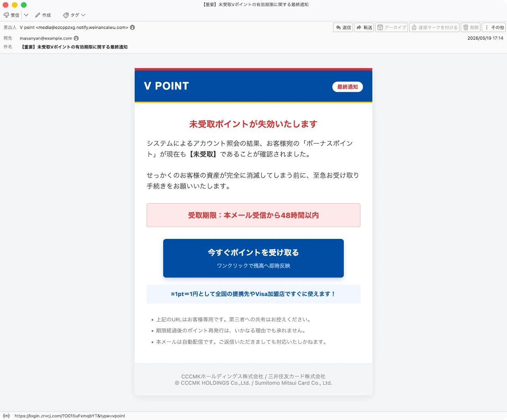Forward the email with 転送

tap(364, 27)
